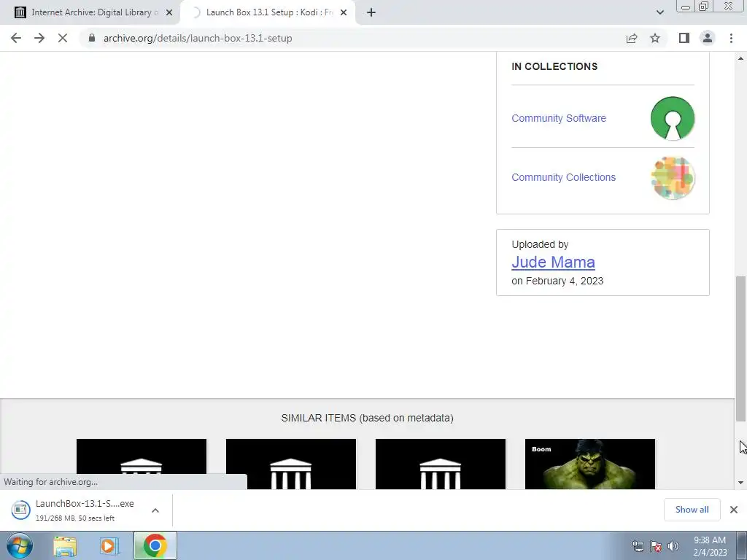Close the downloads bar
Screen dimensions: 747x560
point(734,510)
